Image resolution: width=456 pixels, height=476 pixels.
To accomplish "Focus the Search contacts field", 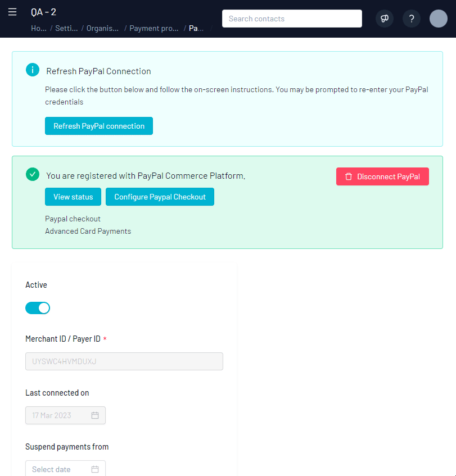I will (x=292, y=19).
